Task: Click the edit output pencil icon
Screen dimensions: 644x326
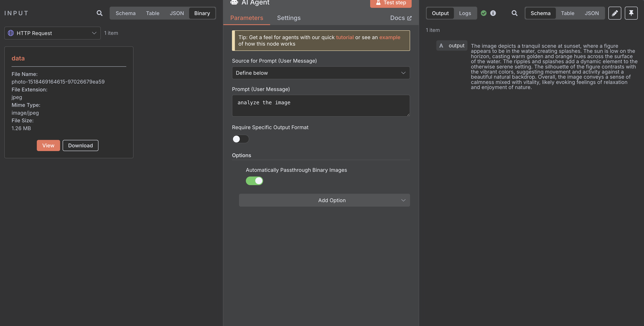Action: [x=614, y=13]
